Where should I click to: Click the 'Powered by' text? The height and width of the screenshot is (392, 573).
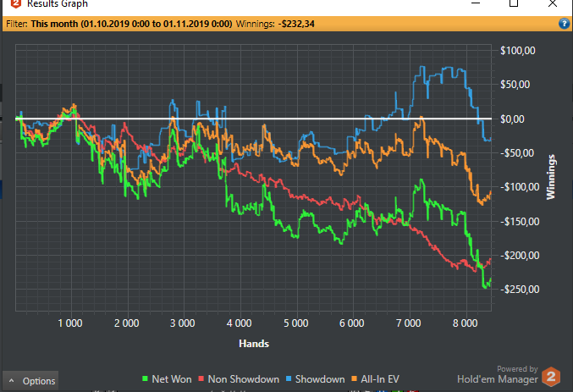pos(517,369)
